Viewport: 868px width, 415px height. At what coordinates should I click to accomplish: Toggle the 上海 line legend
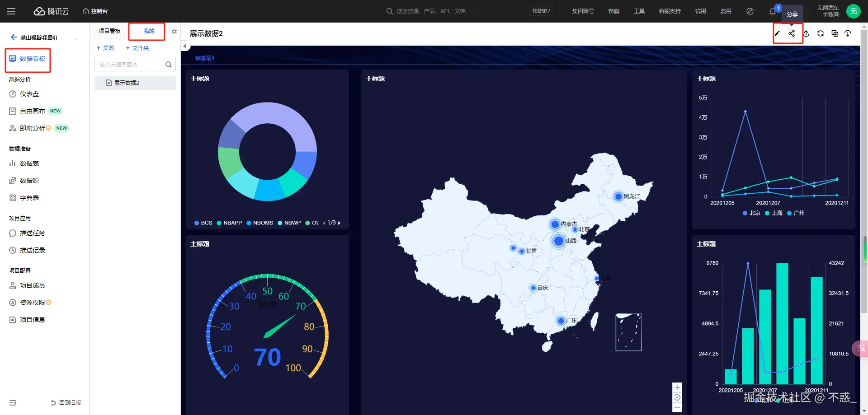tap(774, 213)
